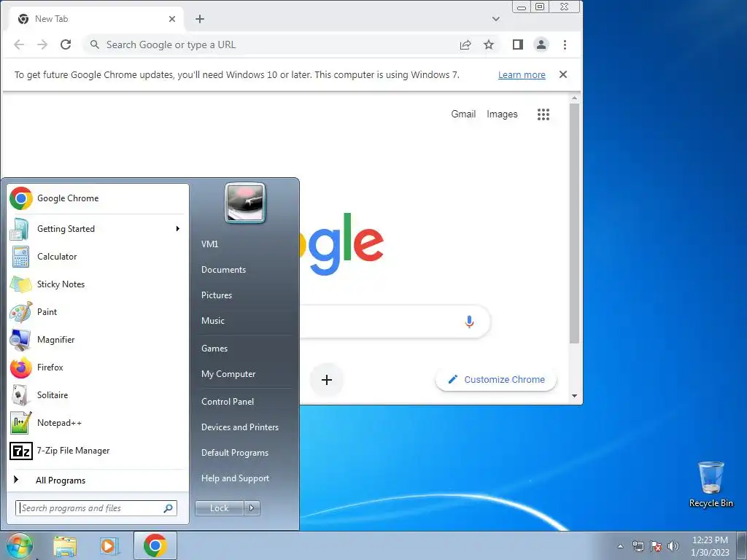The width and height of the screenshot is (747, 560).
Task: Launch Paint from the Start menu
Action: click(97, 312)
